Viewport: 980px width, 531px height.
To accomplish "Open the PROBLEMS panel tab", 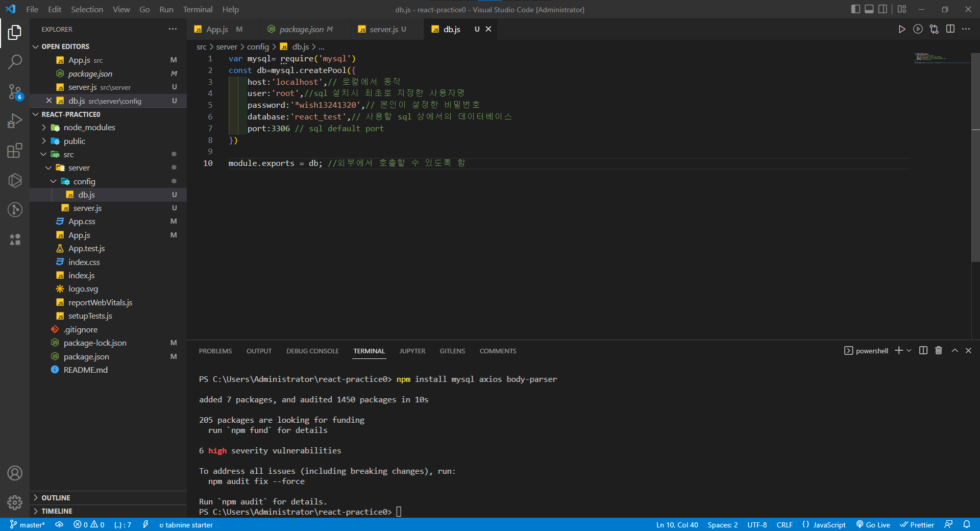I will pos(215,351).
